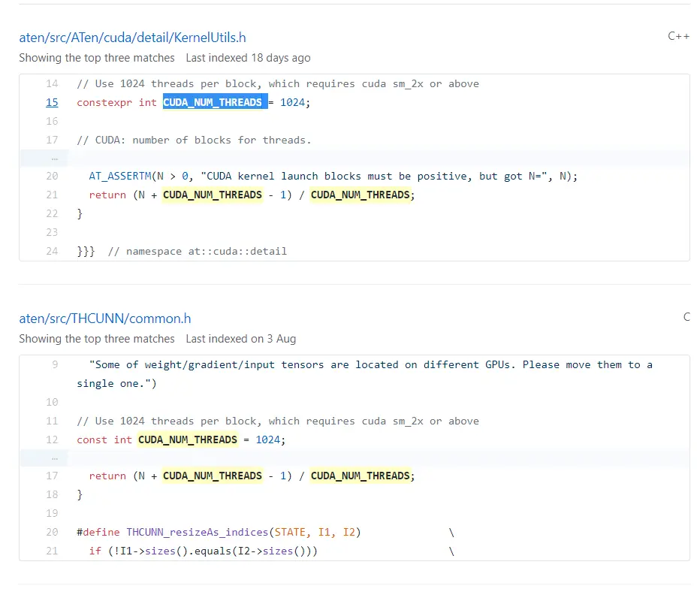
Task: Click 'Showing the top three matches' under KernelUtils.h
Action: click(97, 58)
